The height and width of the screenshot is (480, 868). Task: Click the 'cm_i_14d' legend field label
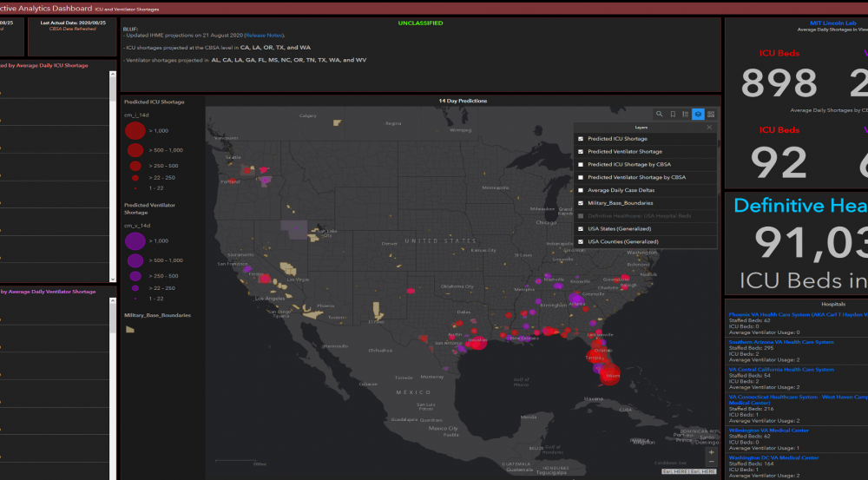click(136, 115)
